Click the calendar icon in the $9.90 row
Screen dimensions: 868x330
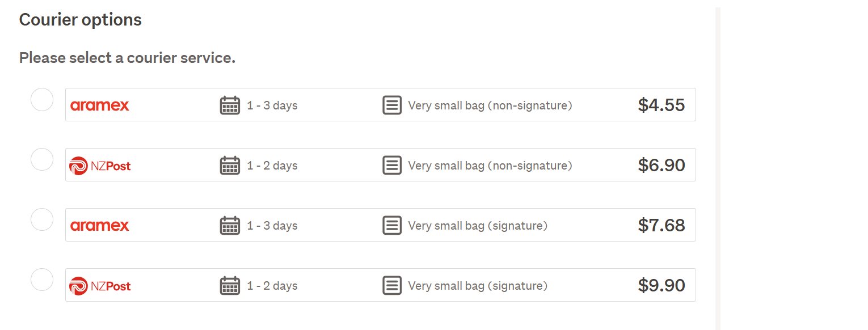(x=230, y=286)
